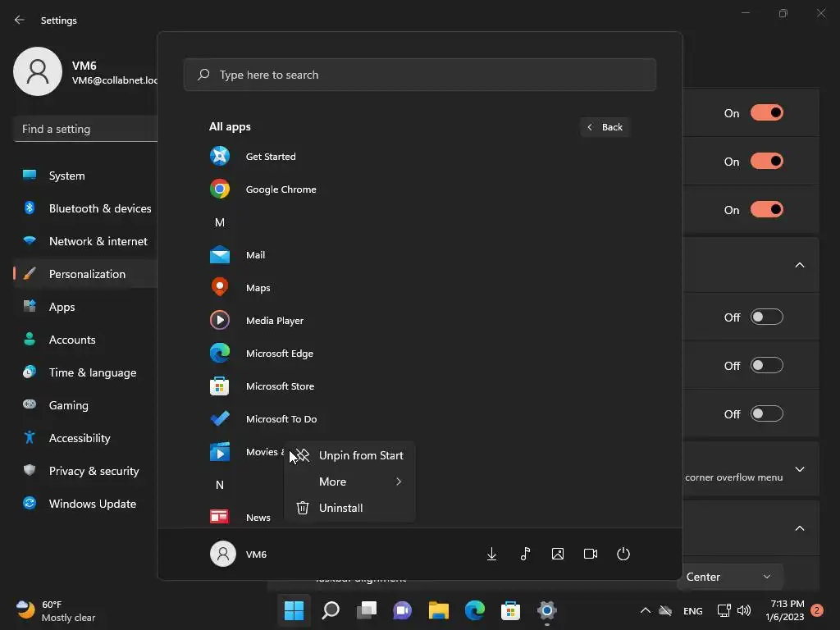Open Get Started app icon

(220, 156)
